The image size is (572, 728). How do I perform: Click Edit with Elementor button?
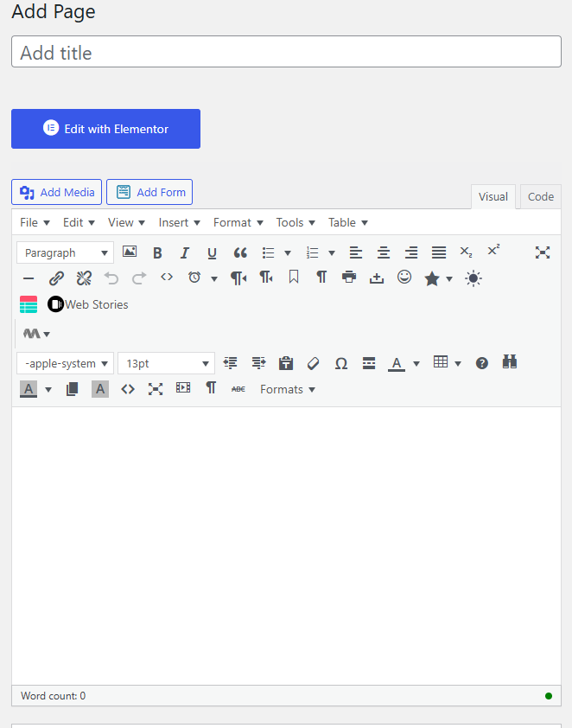(105, 129)
